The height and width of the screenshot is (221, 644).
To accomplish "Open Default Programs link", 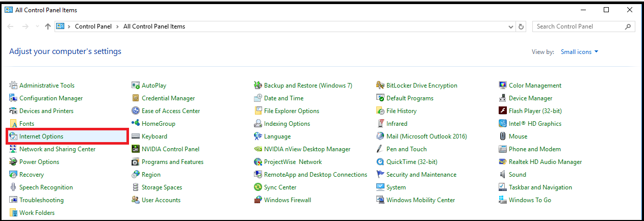I will (410, 98).
